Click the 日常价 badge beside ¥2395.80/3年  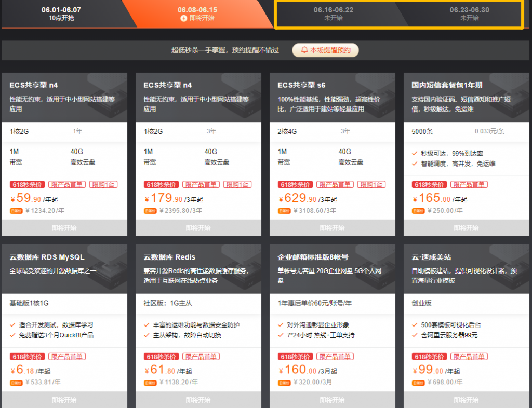pyautogui.click(x=150, y=211)
